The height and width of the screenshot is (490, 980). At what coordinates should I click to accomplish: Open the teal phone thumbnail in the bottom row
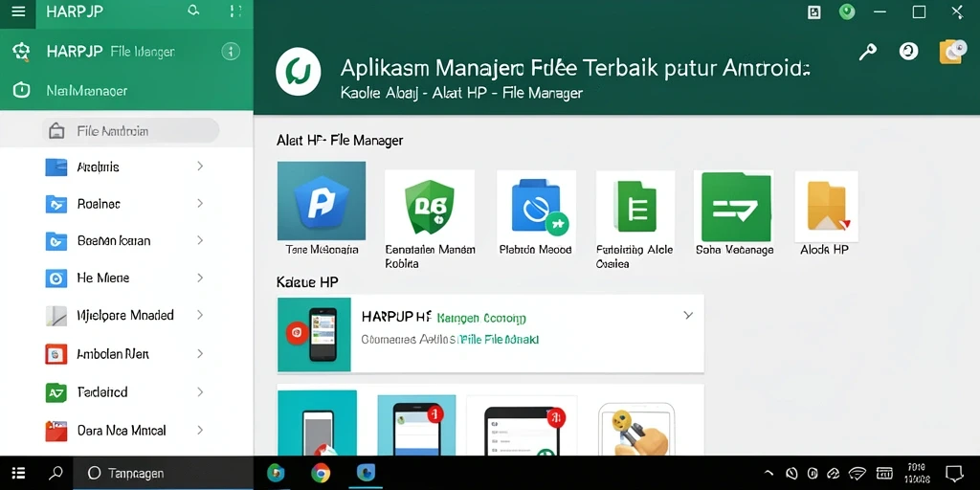[317, 422]
